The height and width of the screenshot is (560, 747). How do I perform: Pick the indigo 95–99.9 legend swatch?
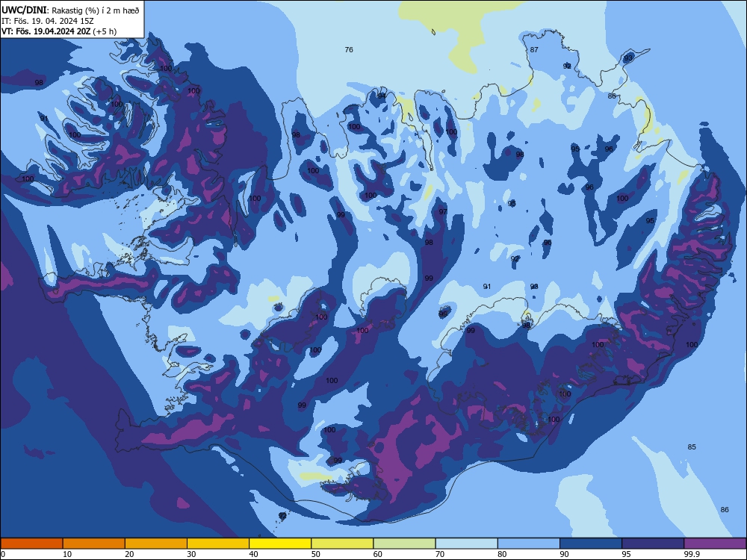pos(653,544)
